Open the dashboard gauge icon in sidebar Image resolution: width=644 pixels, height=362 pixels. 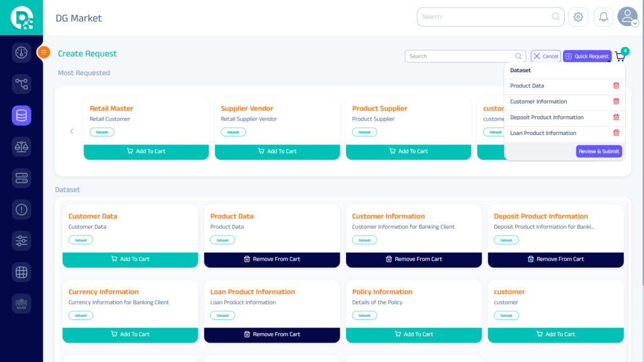21,52
